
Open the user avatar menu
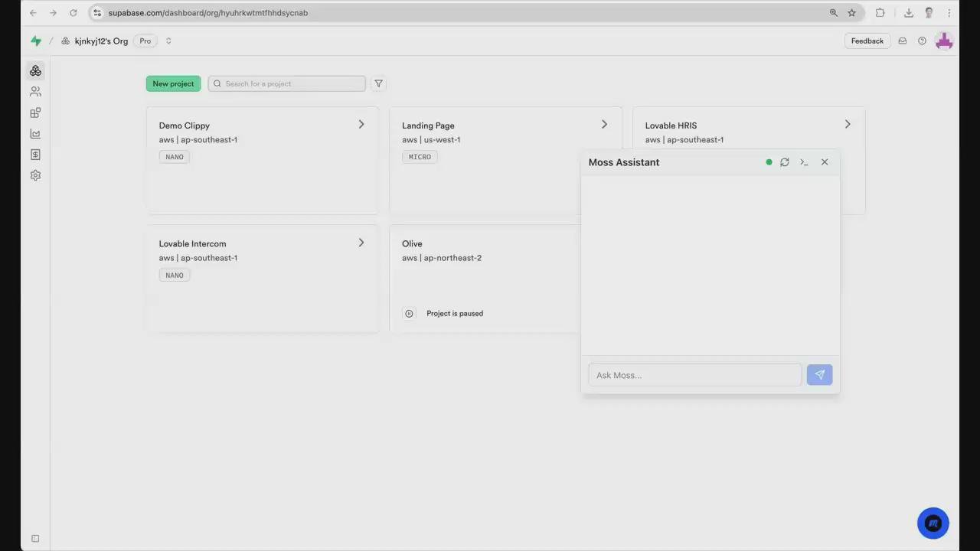(944, 41)
